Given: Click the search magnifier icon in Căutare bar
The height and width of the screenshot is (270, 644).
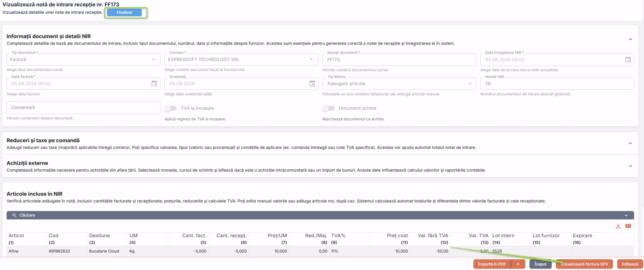Looking at the screenshot, I should tap(14, 215).
